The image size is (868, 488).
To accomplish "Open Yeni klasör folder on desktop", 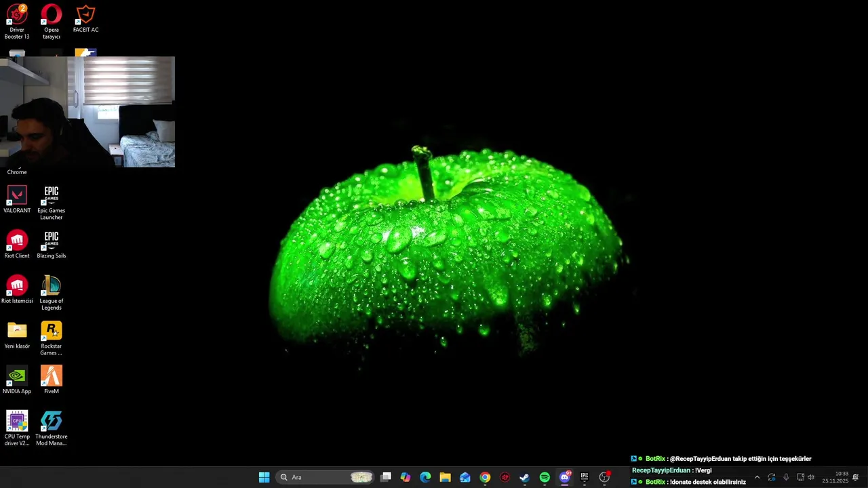I will pos(17,335).
